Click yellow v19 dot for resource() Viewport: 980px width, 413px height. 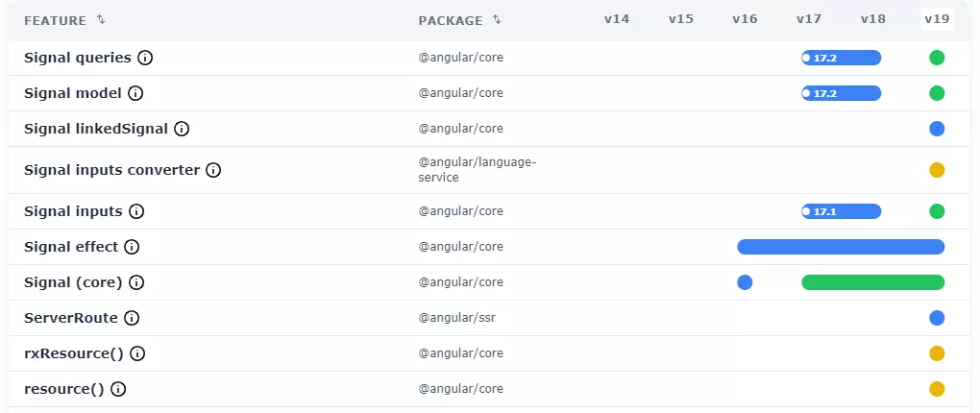[936, 389]
